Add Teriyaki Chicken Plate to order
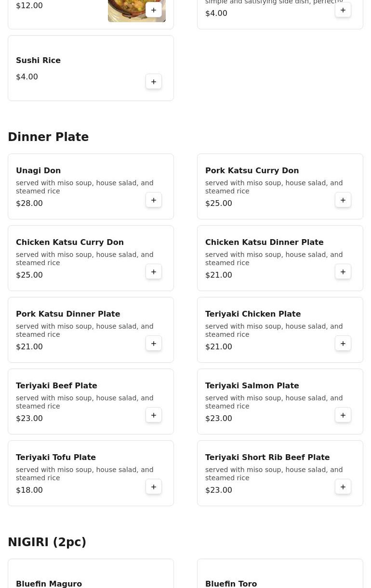Screen dimensions: 371x588 click(343, 344)
